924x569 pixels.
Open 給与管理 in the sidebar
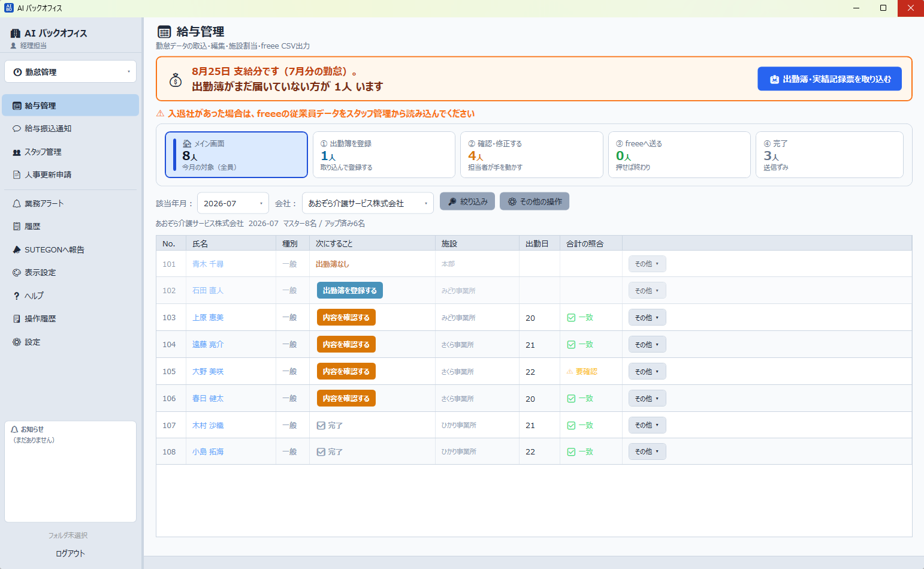pyautogui.click(x=71, y=106)
